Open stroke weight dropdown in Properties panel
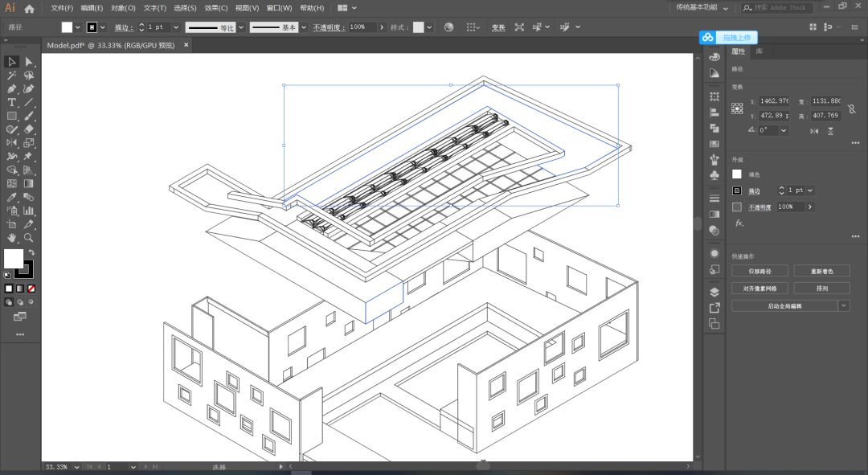The width and height of the screenshot is (868, 475). click(810, 190)
